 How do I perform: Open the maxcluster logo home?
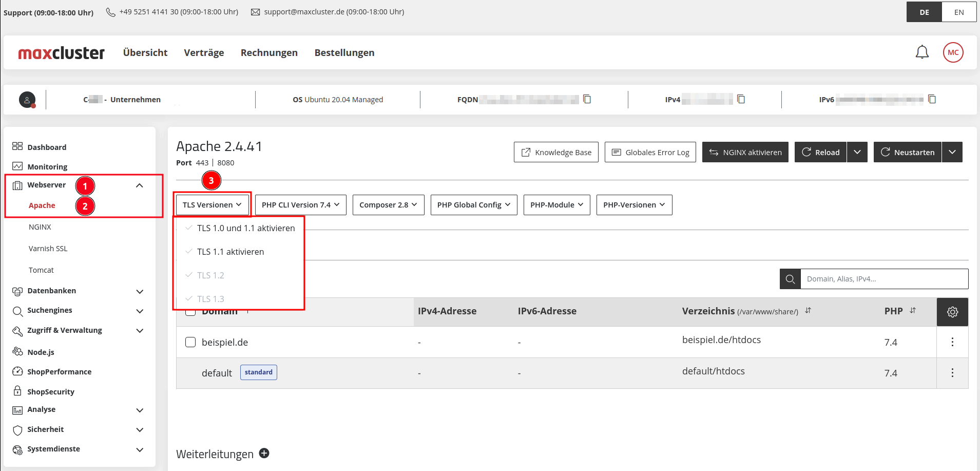click(62, 52)
